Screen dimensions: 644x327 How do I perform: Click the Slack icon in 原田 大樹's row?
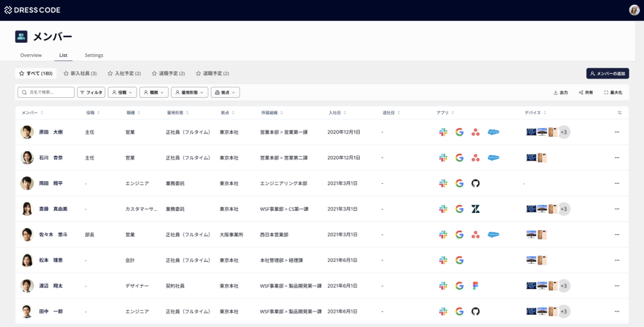(443, 132)
